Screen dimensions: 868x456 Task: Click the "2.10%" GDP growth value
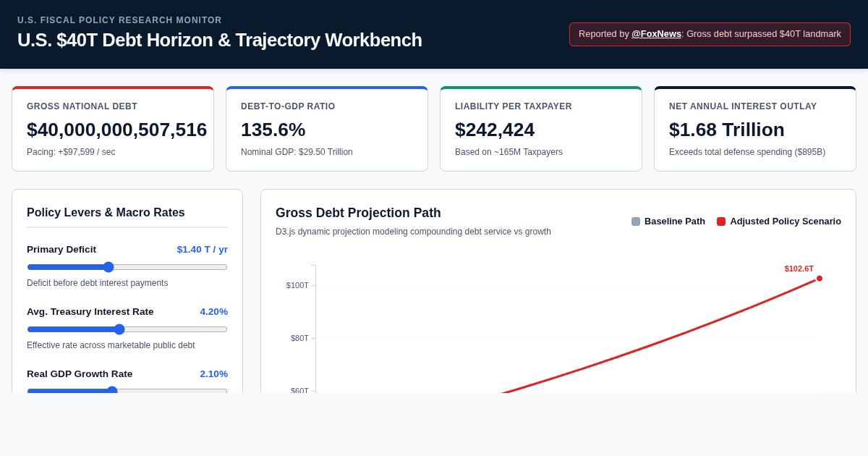214,374
